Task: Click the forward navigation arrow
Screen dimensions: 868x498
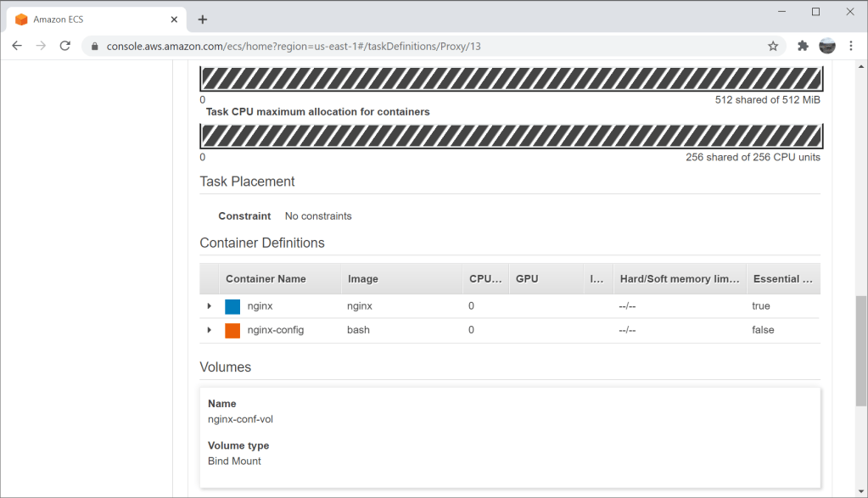Action: 41,46
